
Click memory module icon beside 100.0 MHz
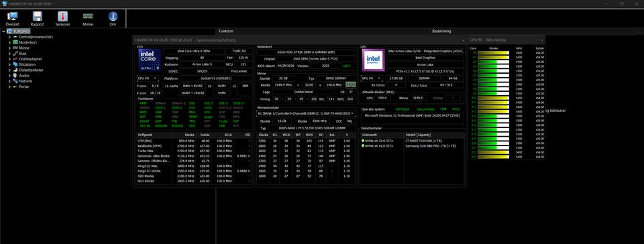(351, 84)
